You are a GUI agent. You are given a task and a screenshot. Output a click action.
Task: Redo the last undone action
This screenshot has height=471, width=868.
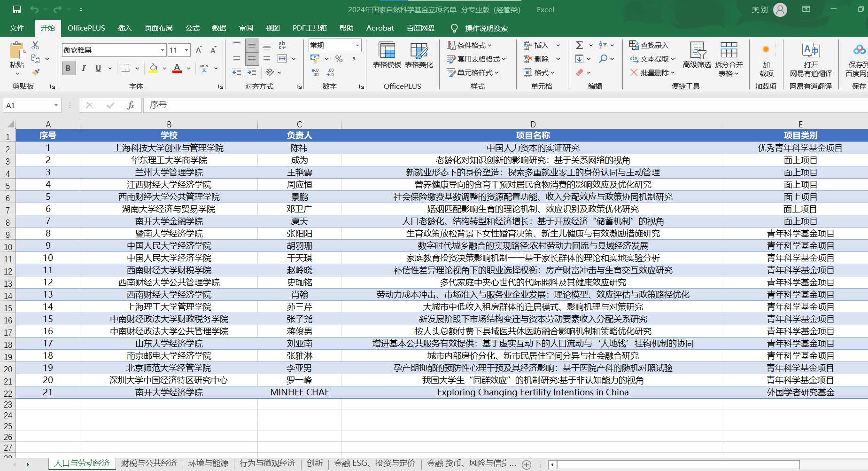pyautogui.click(x=58, y=9)
